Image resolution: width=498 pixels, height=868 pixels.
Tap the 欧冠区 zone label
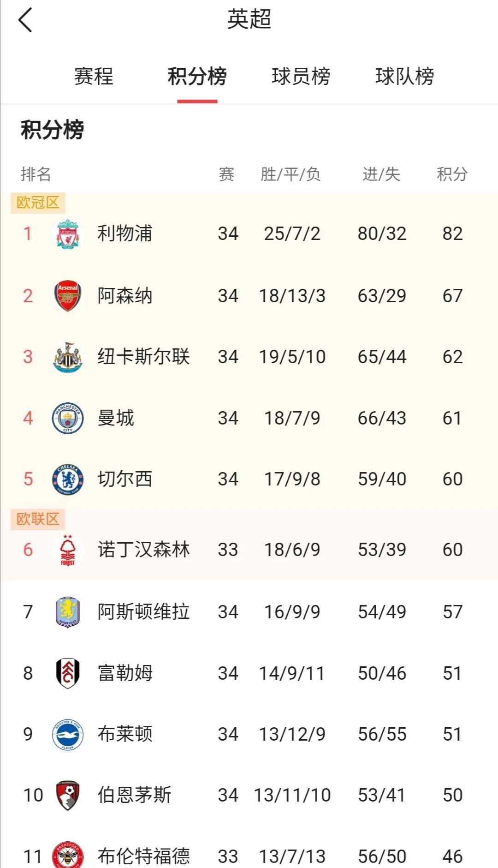[38, 203]
